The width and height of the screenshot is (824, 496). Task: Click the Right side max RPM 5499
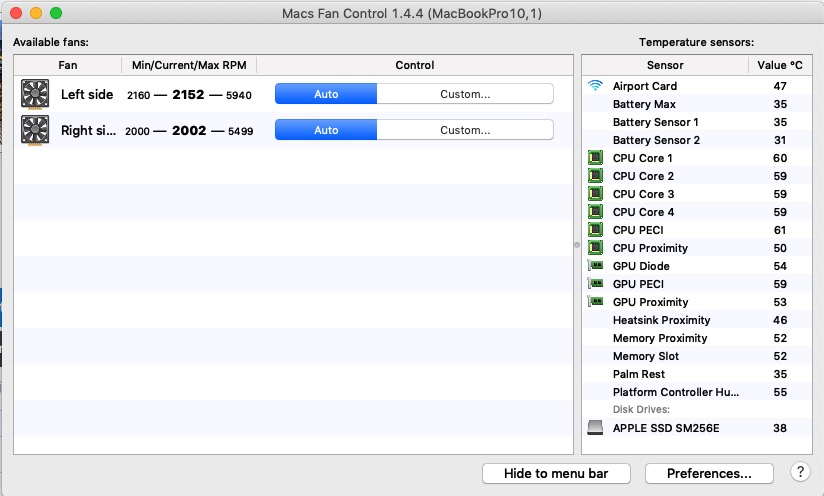click(x=241, y=131)
